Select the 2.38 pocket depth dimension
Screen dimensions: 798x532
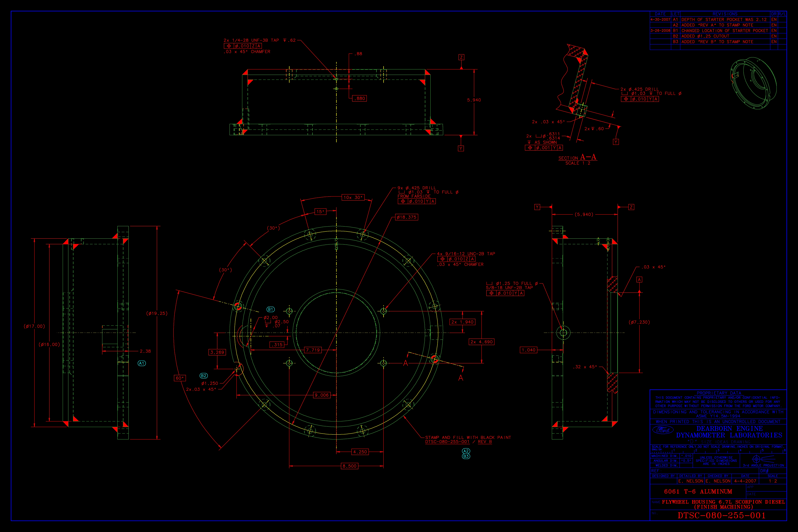145,351
